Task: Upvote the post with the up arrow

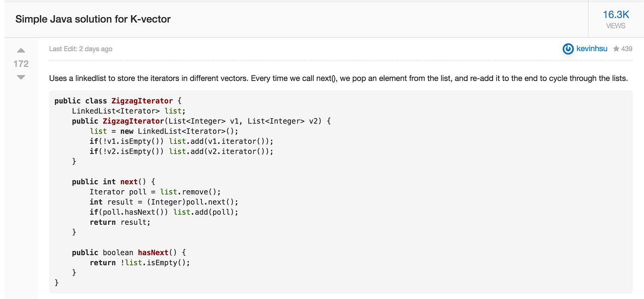Action: click(21, 51)
